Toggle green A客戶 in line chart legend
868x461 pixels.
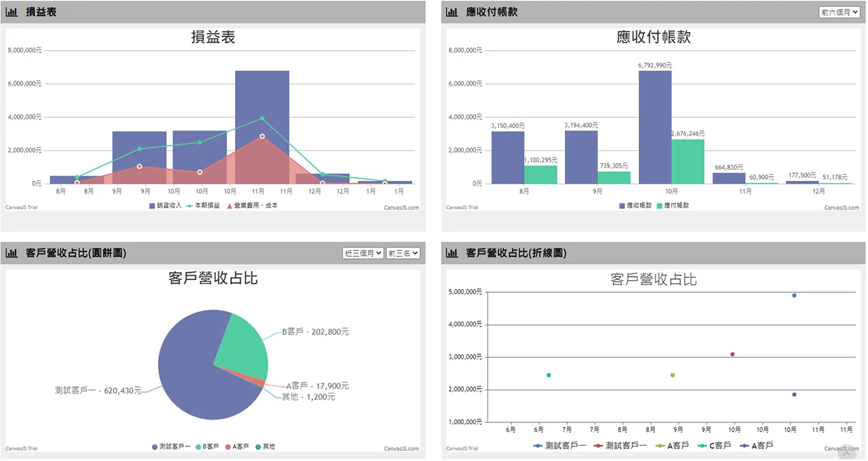coord(672,445)
